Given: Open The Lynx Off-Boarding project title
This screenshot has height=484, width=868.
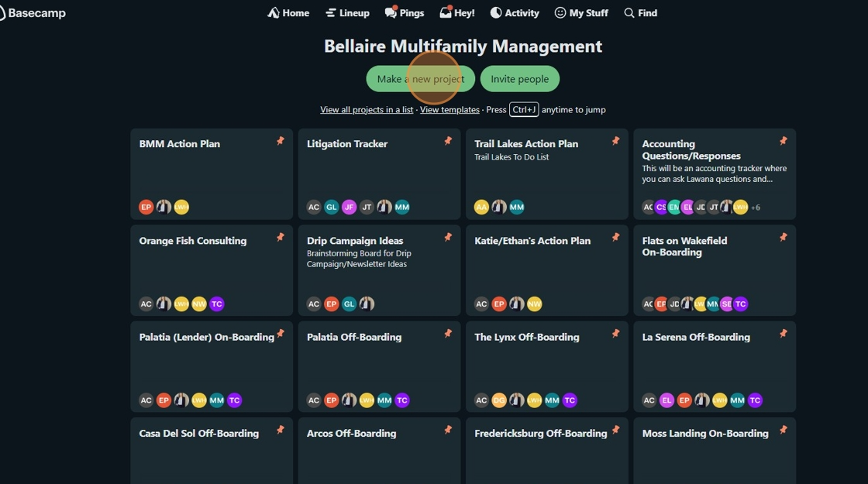Looking at the screenshot, I should tap(526, 337).
